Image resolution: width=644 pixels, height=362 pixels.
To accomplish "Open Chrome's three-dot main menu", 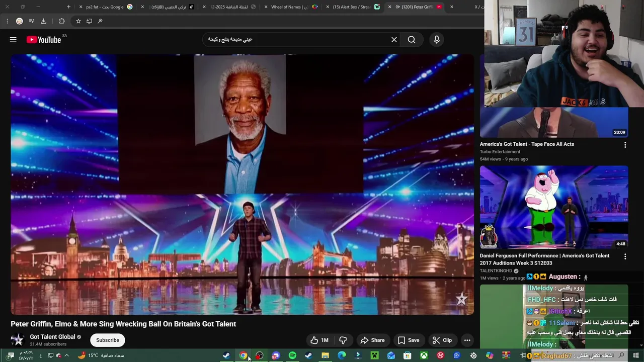I will [7, 21].
